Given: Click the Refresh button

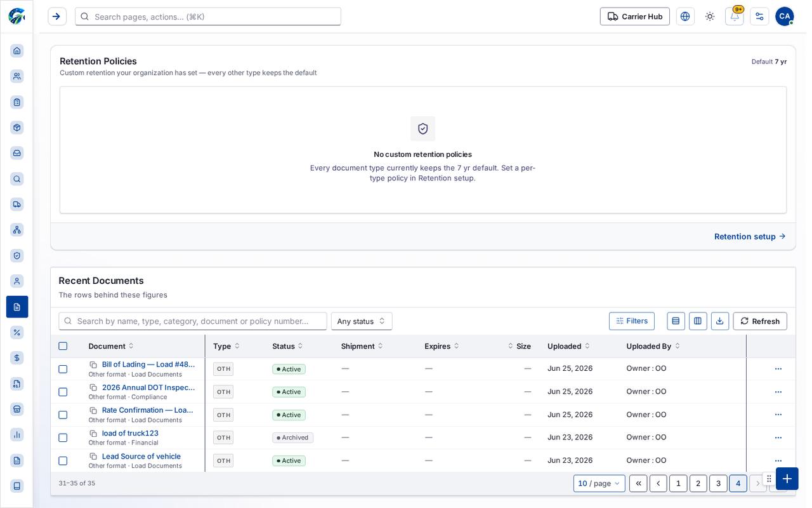Looking at the screenshot, I should click(x=760, y=321).
